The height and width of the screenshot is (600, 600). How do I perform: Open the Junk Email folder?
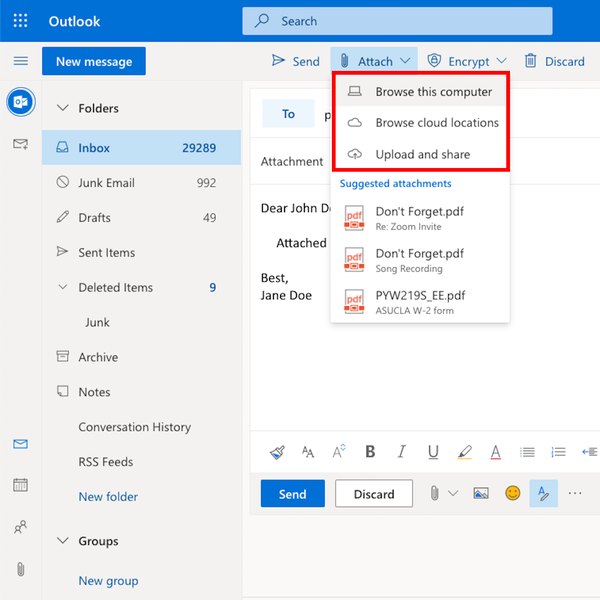point(141,183)
